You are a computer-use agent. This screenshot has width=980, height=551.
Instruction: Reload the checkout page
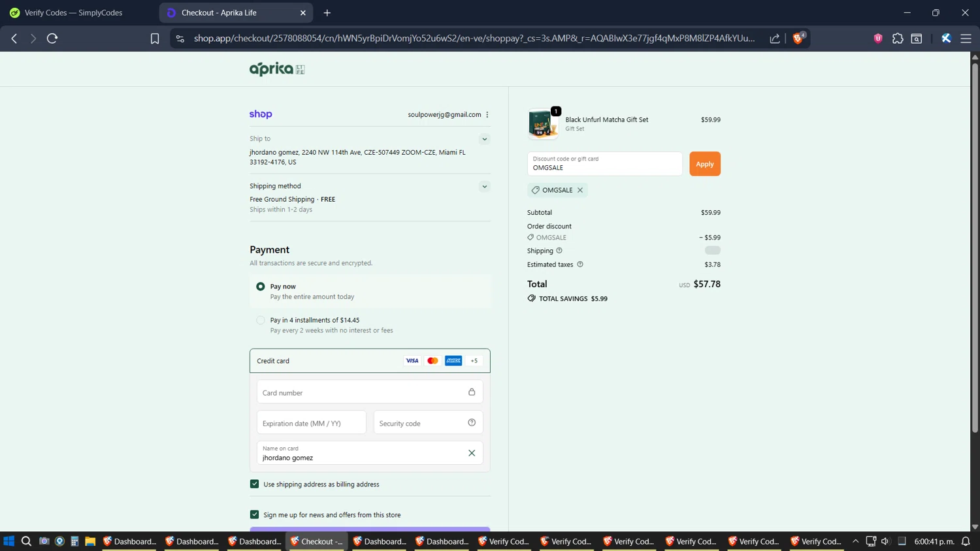pos(52,39)
